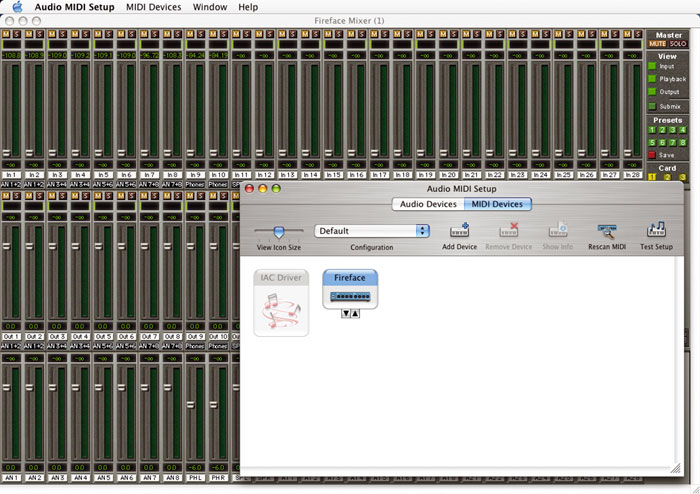The image size is (700, 494).
Task: Open Test Setup from the toolbar
Action: point(656,231)
